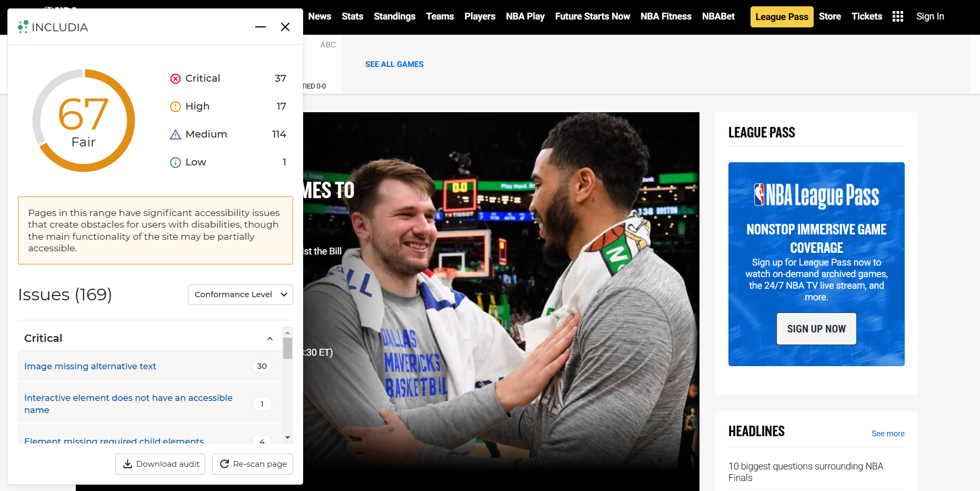980x491 pixels.
Task: Open the News menu item
Action: tap(319, 16)
